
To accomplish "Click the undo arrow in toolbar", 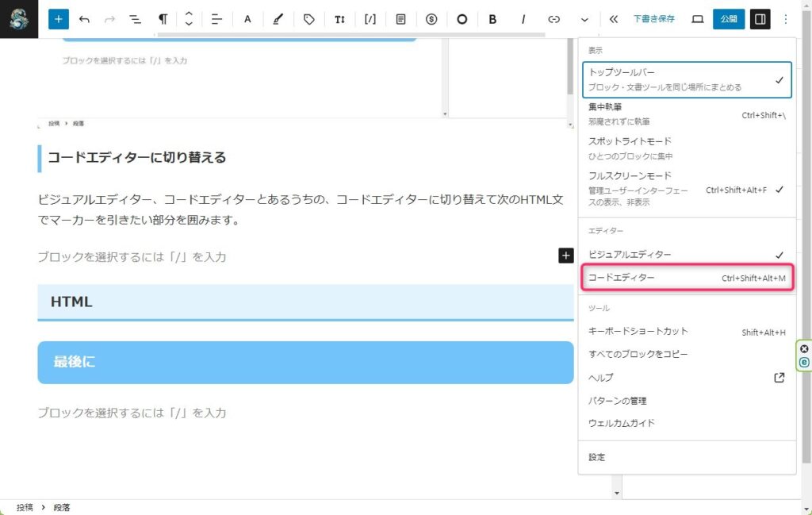I will (x=84, y=19).
